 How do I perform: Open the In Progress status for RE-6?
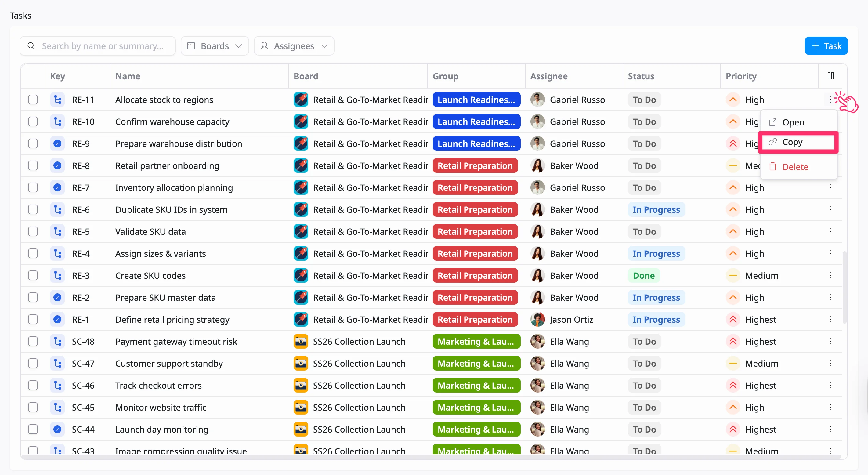pyautogui.click(x=656, y=210)
